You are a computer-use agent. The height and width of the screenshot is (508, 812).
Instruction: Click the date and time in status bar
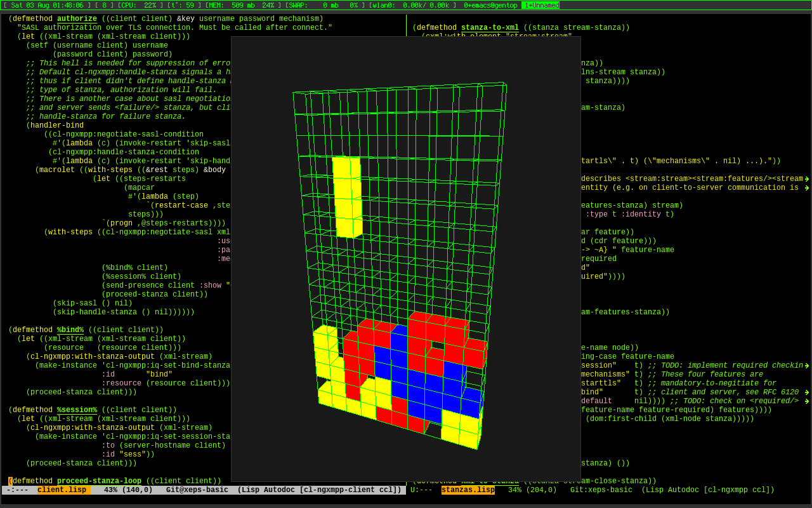(47, 5)
